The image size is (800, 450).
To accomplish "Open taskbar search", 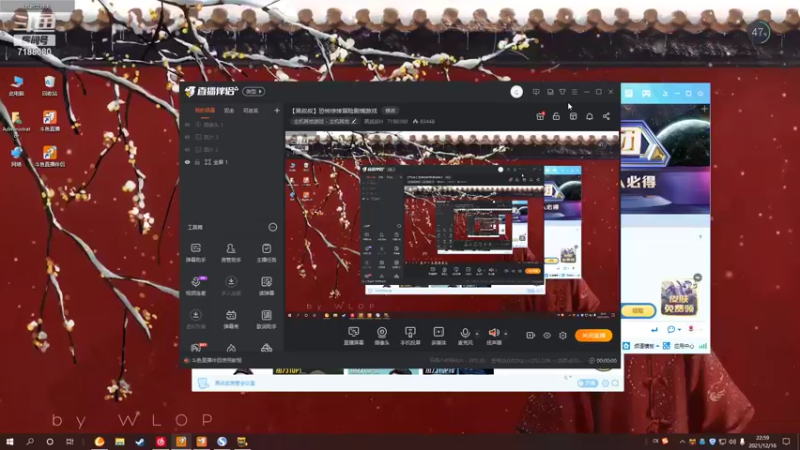I will (x=30, y=441).
